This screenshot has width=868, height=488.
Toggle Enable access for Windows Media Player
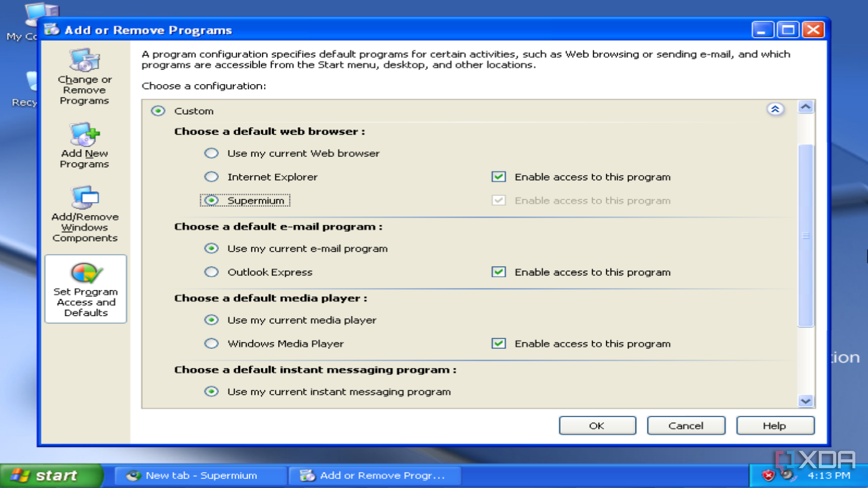point(498,343)
